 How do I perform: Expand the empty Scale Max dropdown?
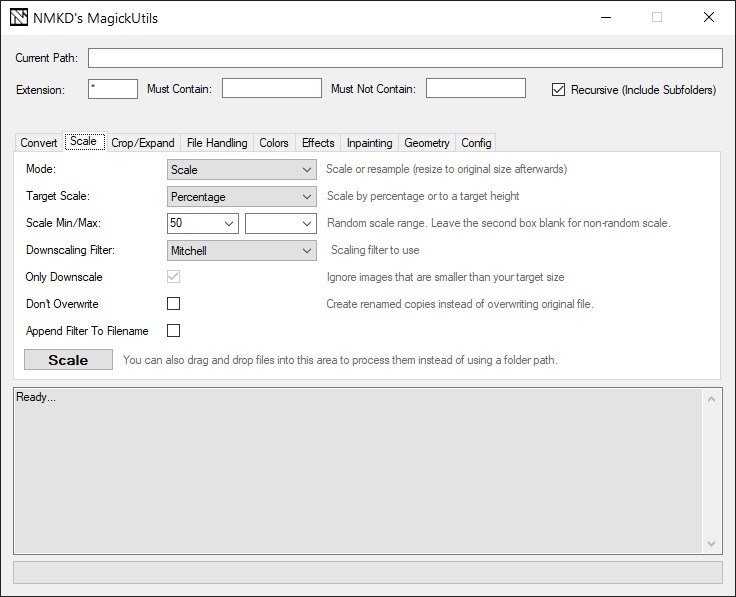click(x=281, y=223)
